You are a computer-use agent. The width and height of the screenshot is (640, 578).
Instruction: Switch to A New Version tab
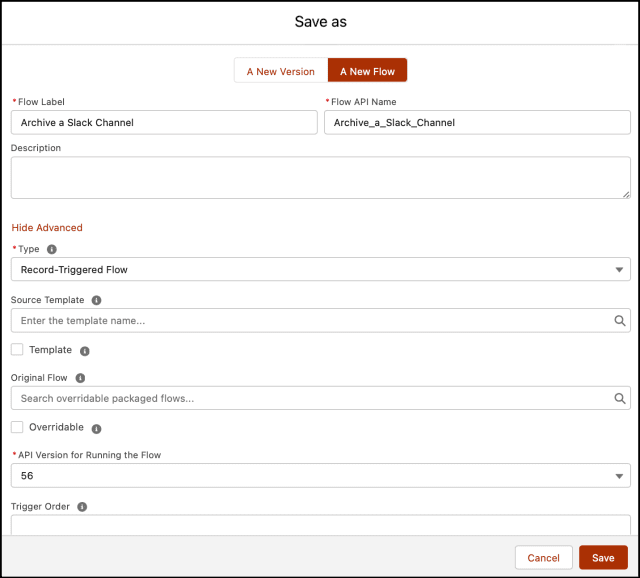point(280,71)
